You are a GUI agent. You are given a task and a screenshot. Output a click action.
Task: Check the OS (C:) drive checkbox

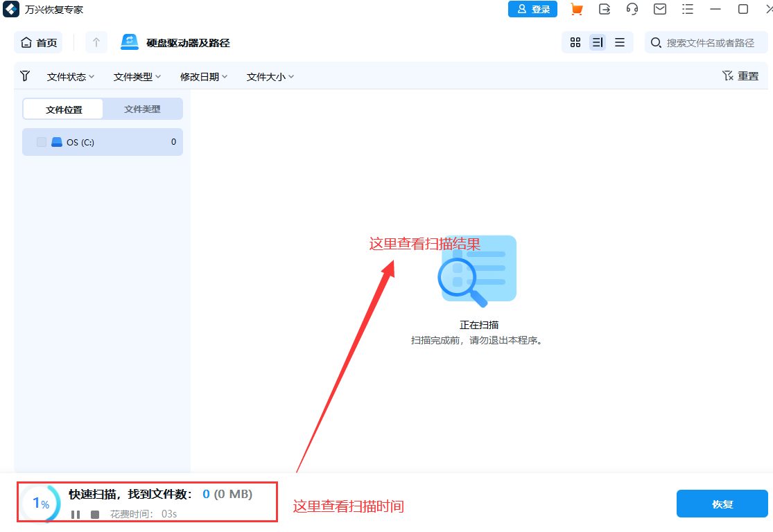40,142
